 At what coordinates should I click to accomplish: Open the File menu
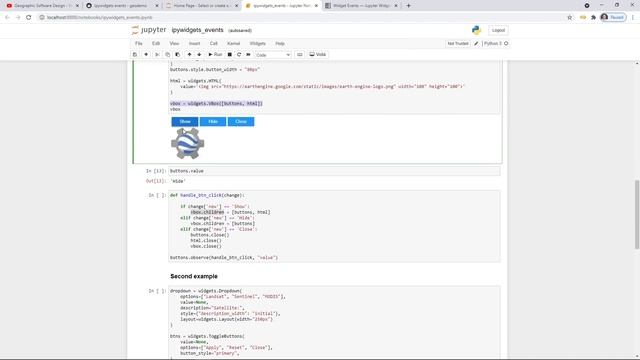point(139,43)
